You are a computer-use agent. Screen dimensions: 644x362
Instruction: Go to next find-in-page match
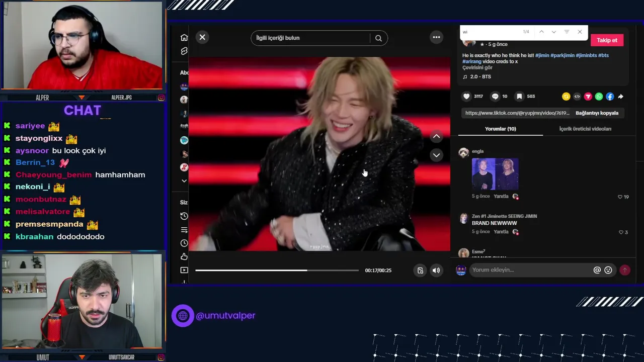(x=554, y=32)
